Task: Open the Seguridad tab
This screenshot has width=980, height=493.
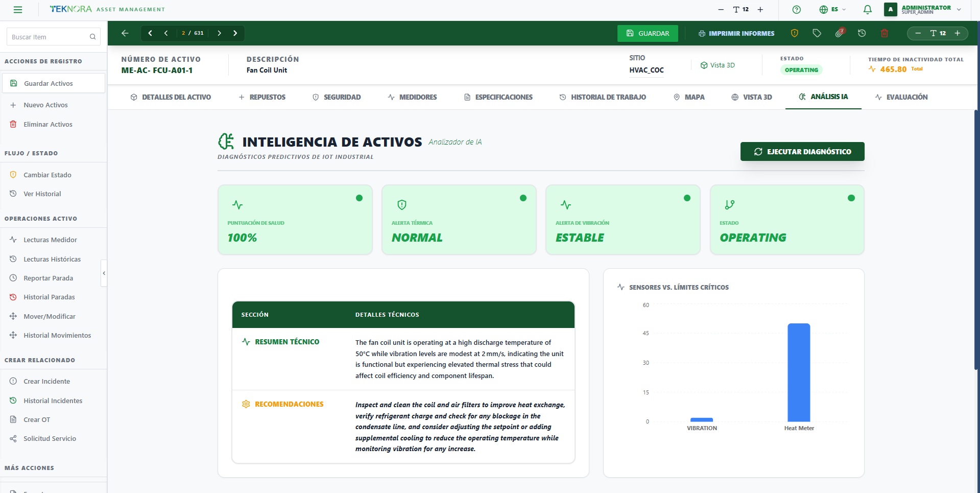Action: pyautogui.click(x=337, y=97)
